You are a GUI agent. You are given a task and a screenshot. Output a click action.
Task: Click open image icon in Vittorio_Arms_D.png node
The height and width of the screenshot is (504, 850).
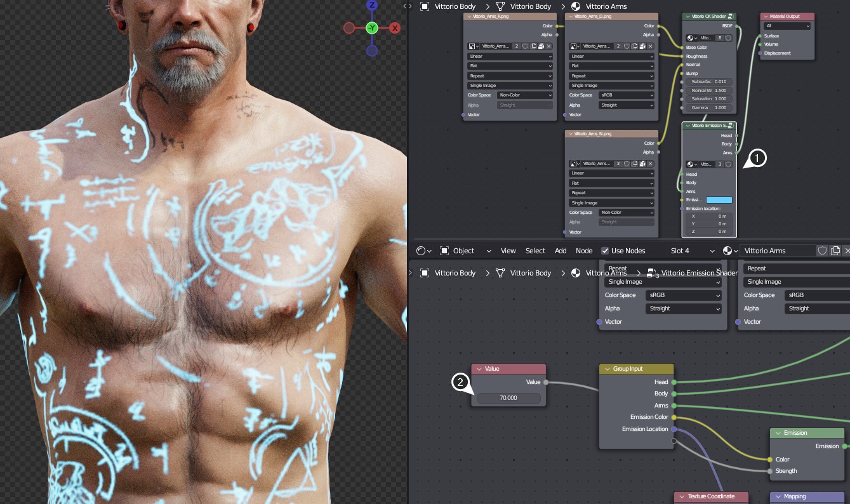tap(642, 46)
